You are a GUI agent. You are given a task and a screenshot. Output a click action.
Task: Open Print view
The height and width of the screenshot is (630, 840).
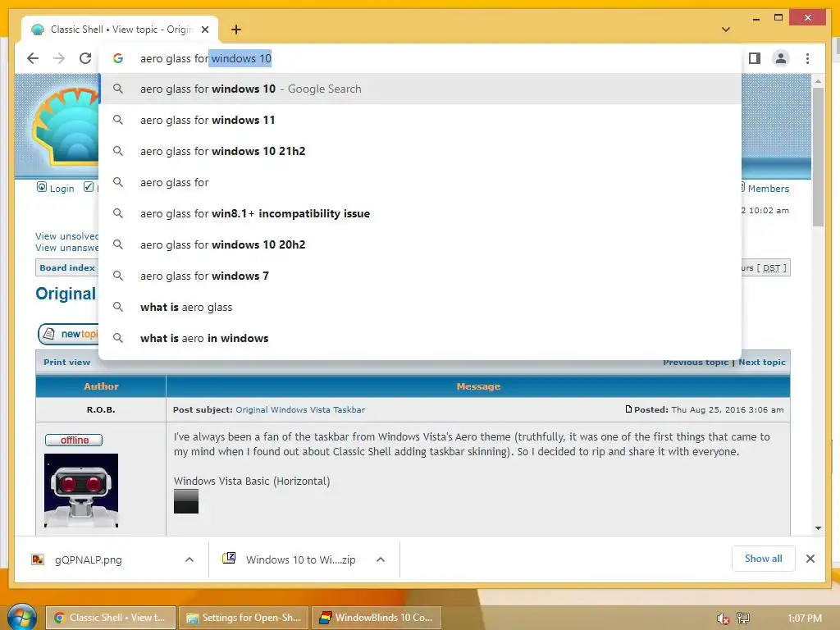point(67,362)
